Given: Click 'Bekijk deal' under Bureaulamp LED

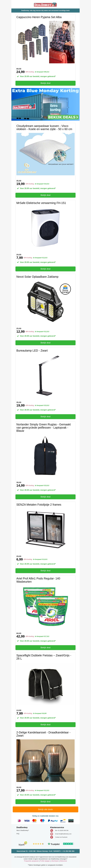Looking at the screenshot, I should tap(45, 416).
